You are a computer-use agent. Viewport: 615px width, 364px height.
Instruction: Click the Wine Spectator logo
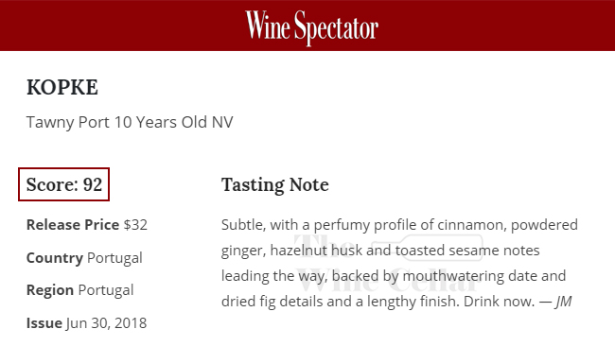click(x=312, y=27)
